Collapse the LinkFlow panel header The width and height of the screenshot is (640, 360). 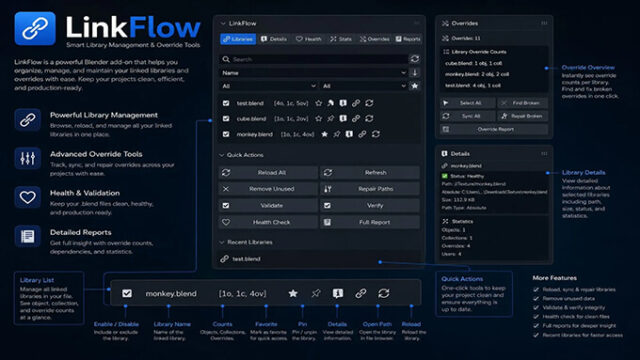(x=223, y=24)
